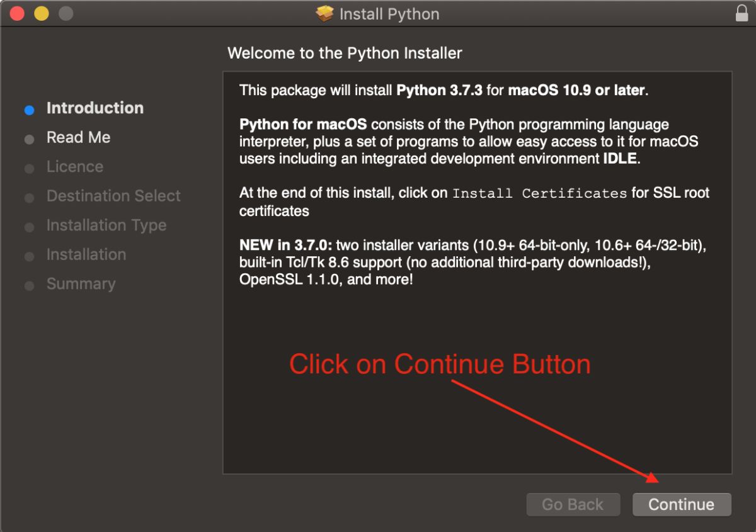Select the Destination Select step
The height and width of the screenshot is (532, 756).
click(113, 196)
